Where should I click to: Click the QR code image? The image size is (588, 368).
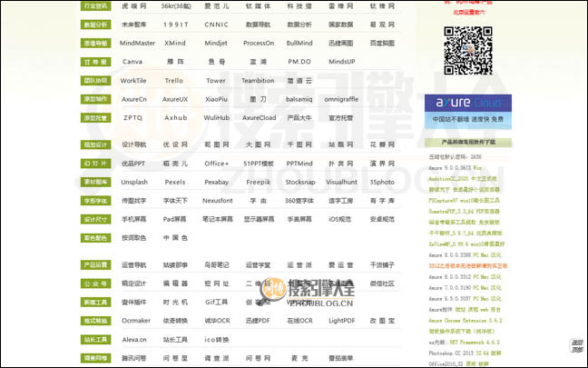[x=468, y=51]
